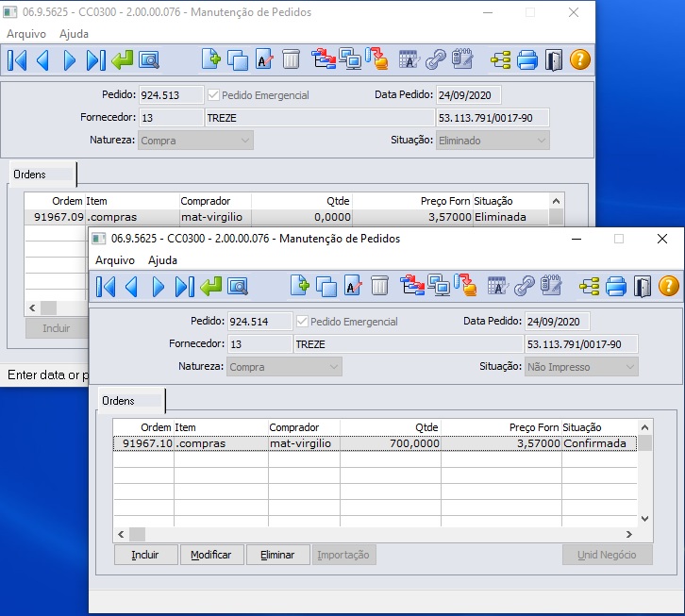Click exit door icon in back window
685x616 pixels.
point(554,60)
